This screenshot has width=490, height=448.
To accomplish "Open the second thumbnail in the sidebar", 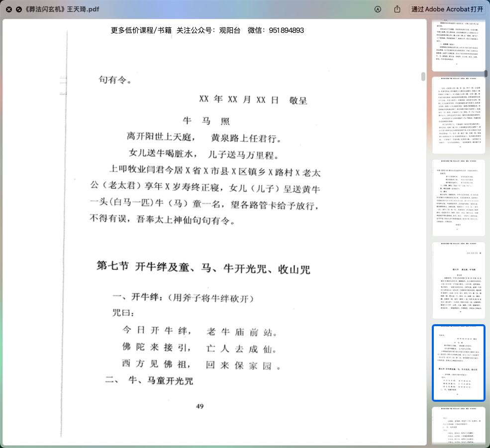I will 458,115.
